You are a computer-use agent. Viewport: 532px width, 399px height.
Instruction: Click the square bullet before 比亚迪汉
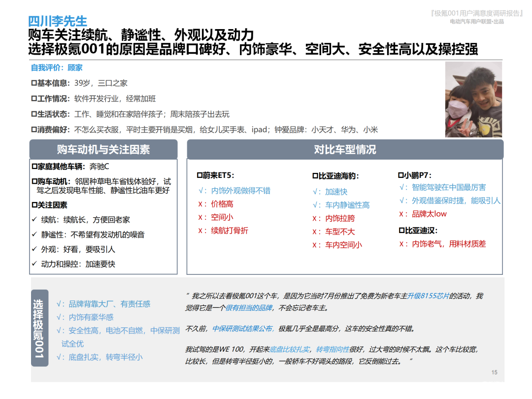coord(401,231)
